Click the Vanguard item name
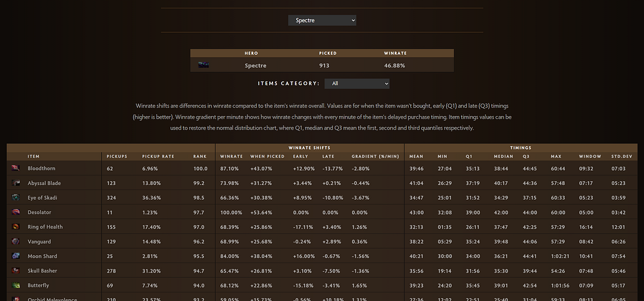Screen dimensions: 644x301 point(39,241)
